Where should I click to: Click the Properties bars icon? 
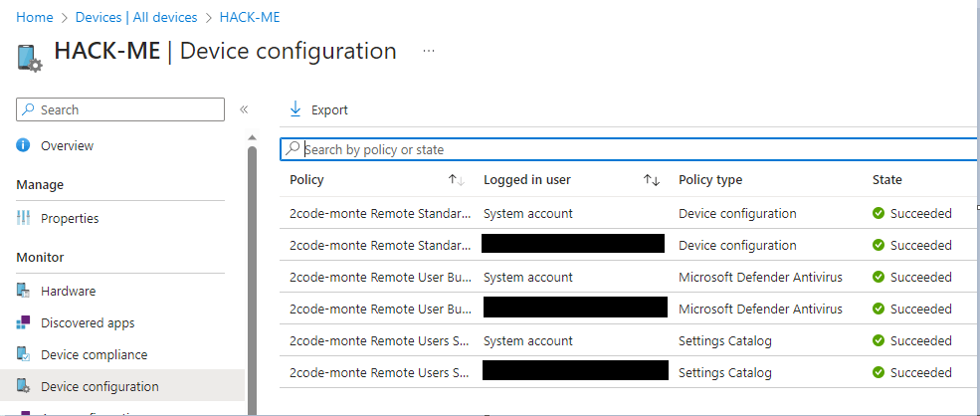coord(24,218)
